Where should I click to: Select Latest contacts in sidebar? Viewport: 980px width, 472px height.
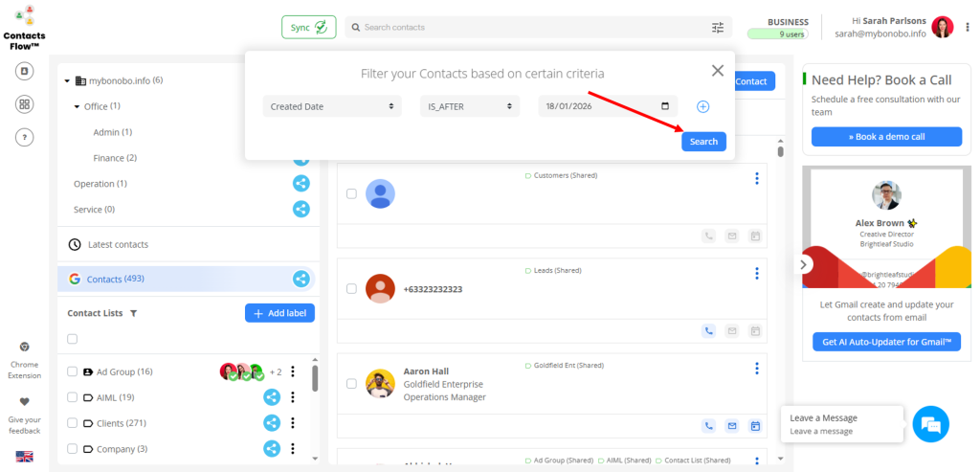click(x=117, y=244)
